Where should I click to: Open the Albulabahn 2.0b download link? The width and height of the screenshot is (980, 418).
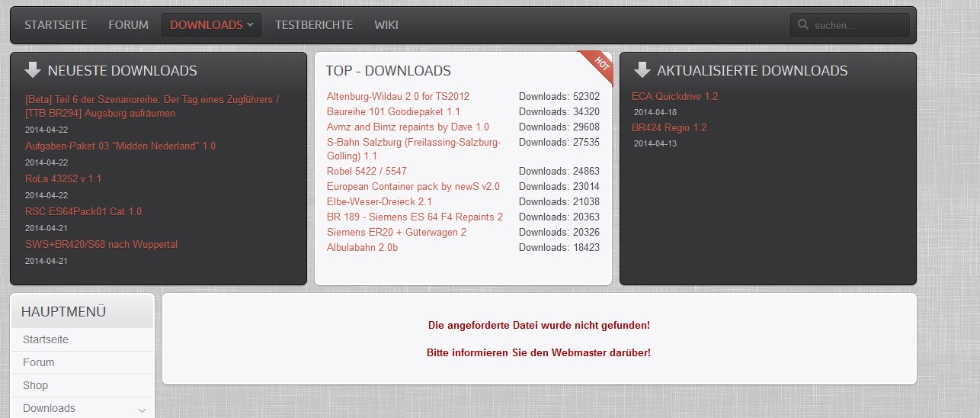[363, 247]
